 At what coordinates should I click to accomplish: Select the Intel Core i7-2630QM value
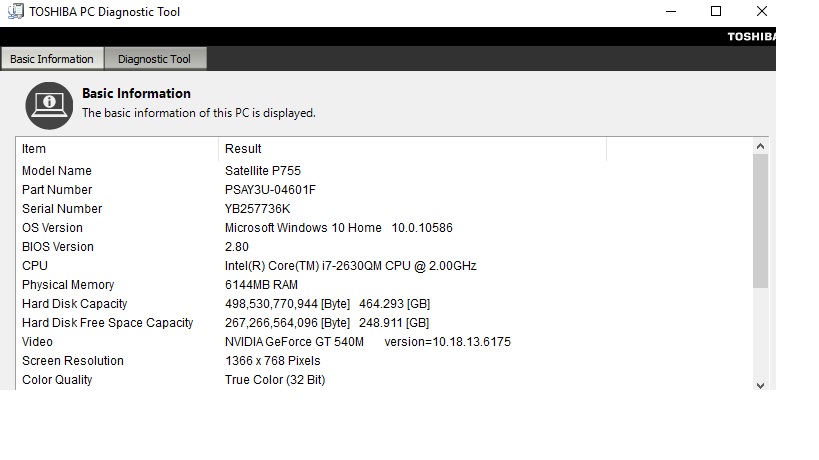350,266
